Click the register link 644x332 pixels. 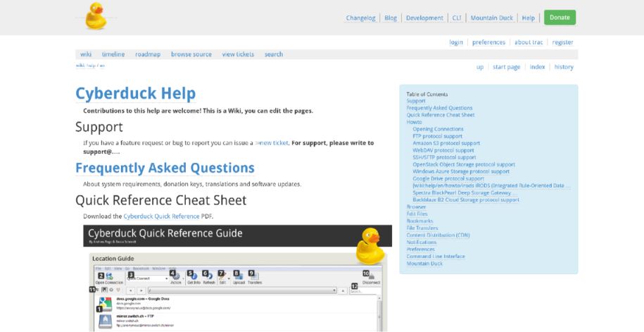point(562,42)
